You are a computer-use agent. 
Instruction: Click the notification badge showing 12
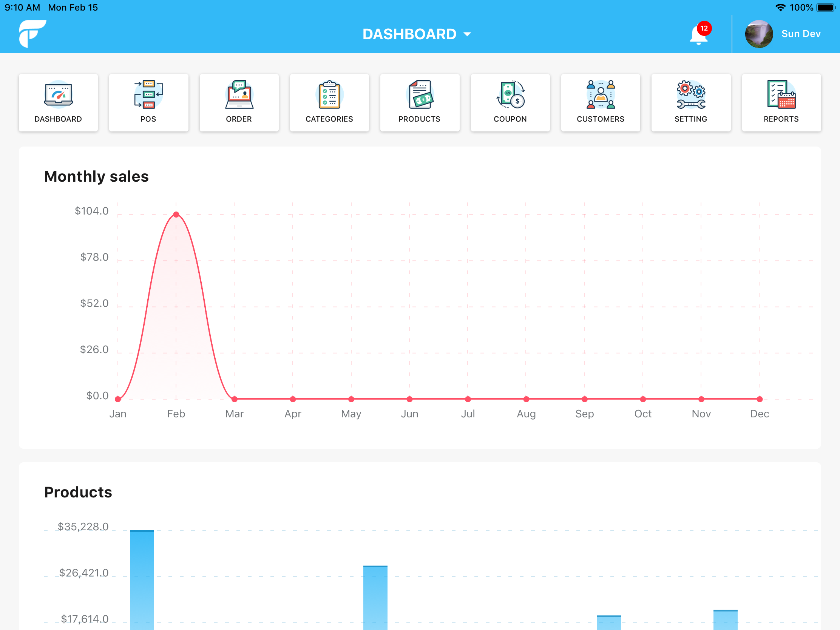click(x=705, y=28)
